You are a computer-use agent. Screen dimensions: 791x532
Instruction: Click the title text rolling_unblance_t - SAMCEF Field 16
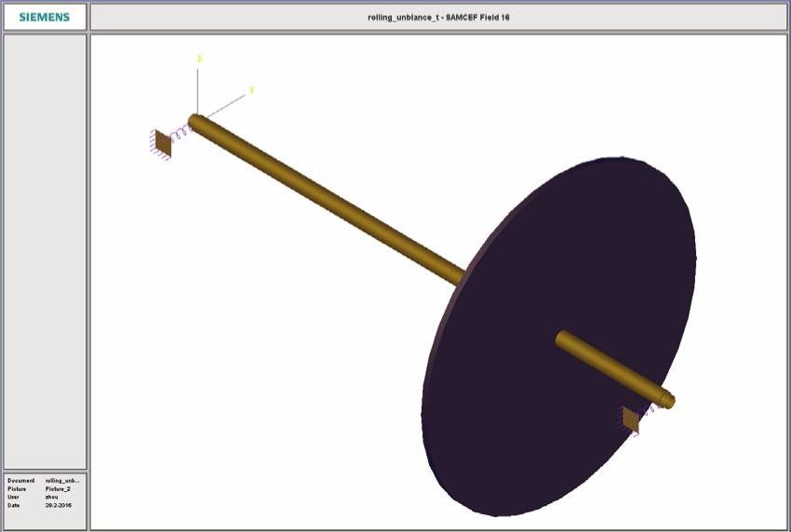[438, 17]
